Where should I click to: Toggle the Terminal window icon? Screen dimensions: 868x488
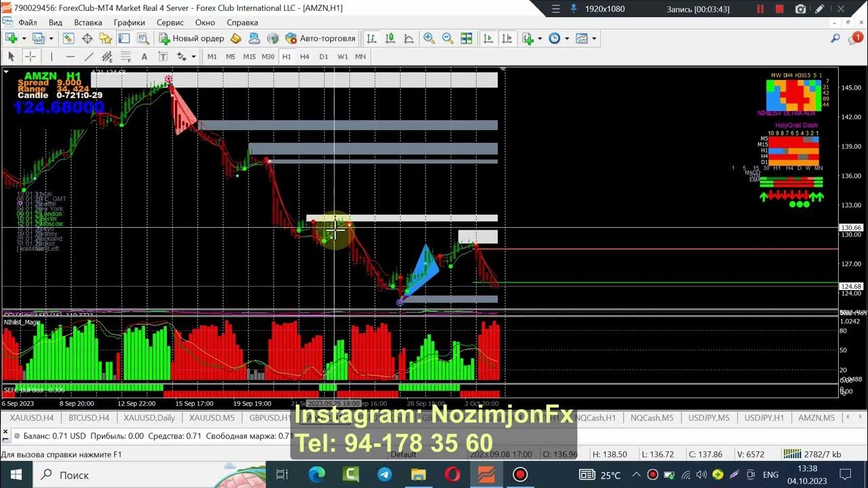(x=124, y=39)
